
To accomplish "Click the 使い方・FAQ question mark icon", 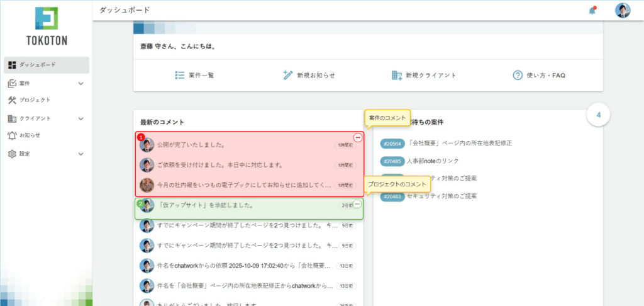I will point(518,75).
